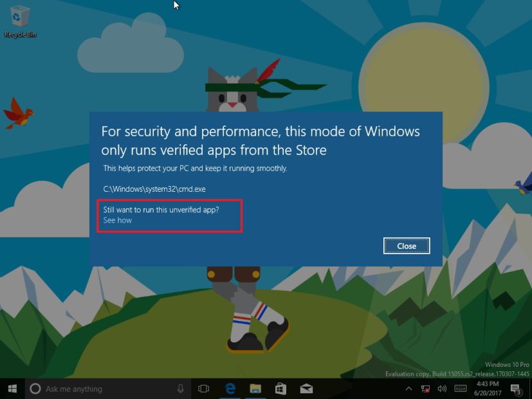The height and width of the screenshot is (399, 532).
Task: Close the Windows security dialog
Action: (x=407, y=246)
